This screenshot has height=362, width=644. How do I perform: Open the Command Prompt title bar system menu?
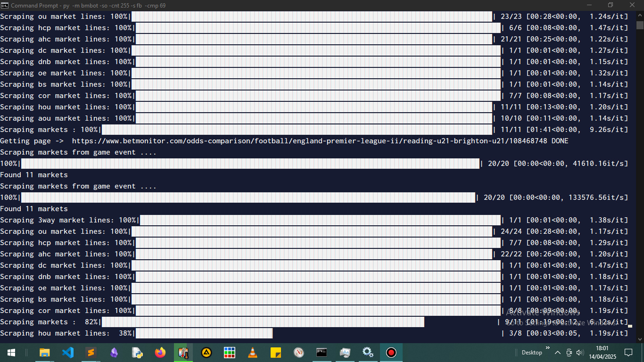tap(5, 5)
